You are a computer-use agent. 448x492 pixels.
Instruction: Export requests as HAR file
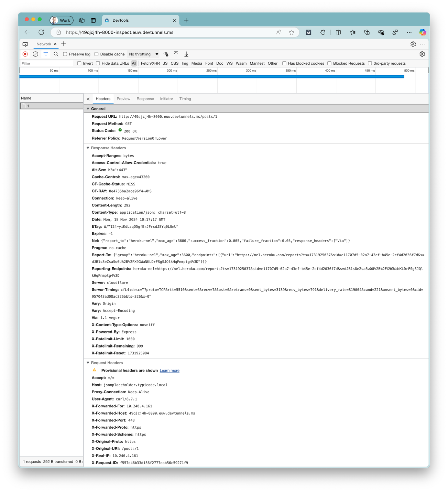pos(186,54)
